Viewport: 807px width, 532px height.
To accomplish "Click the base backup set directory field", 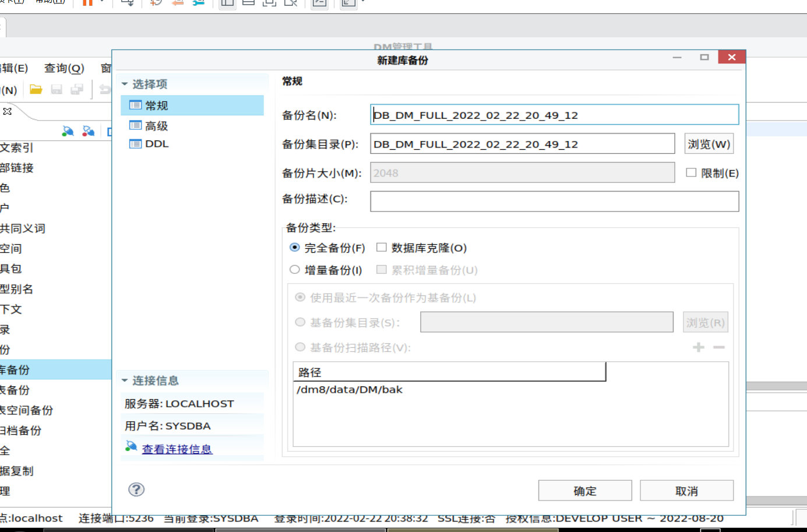I will point(547,322).
